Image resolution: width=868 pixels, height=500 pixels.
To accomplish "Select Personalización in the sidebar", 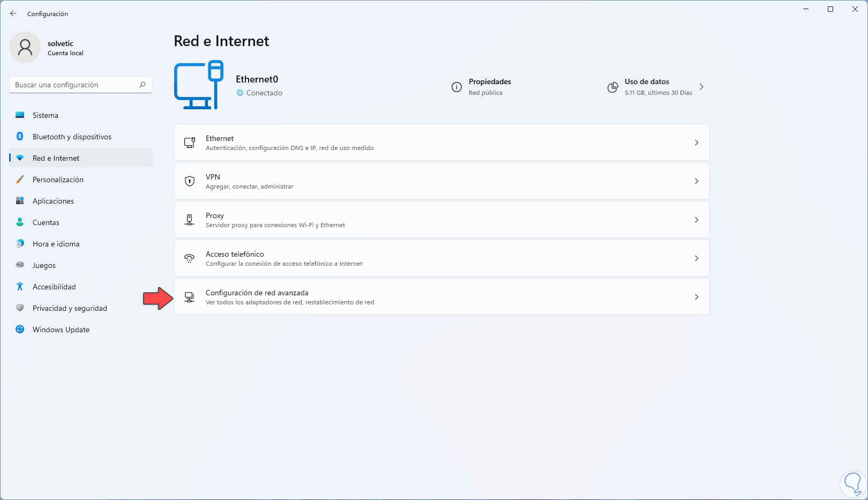I will click(58, 180).
